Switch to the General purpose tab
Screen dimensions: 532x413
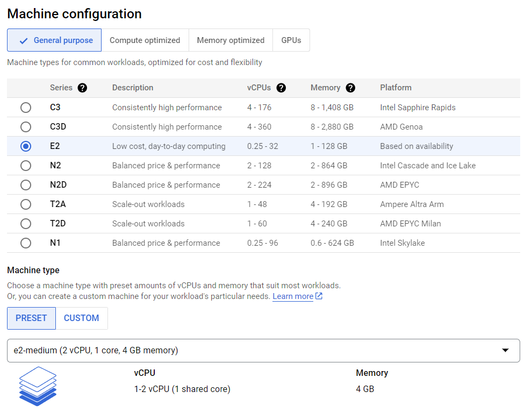[x=54, y=40]
